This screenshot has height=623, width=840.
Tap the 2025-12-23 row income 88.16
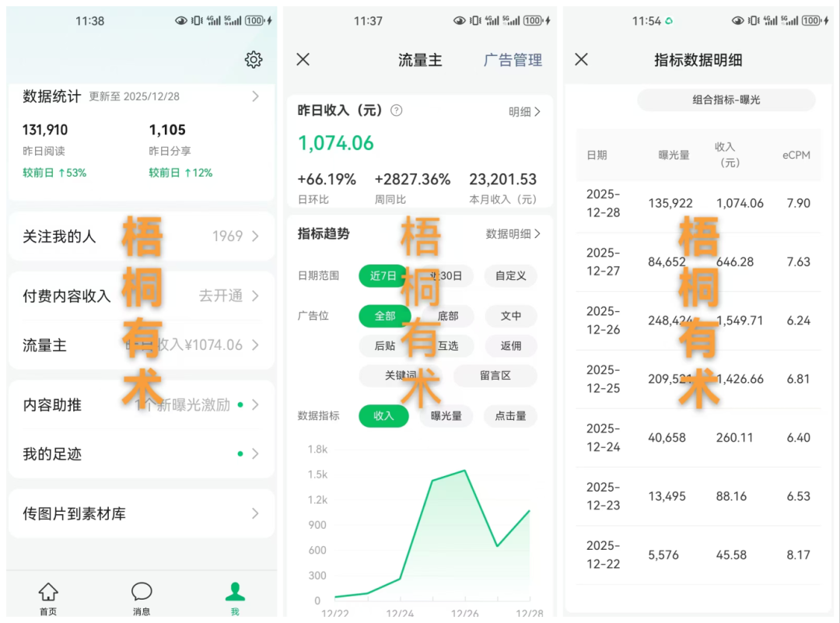click(731, 496)
